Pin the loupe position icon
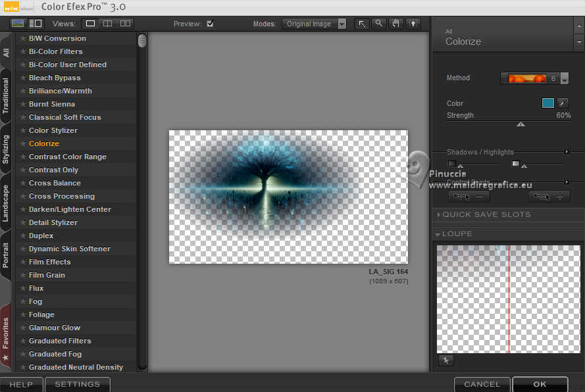 (x=446, y=360)
